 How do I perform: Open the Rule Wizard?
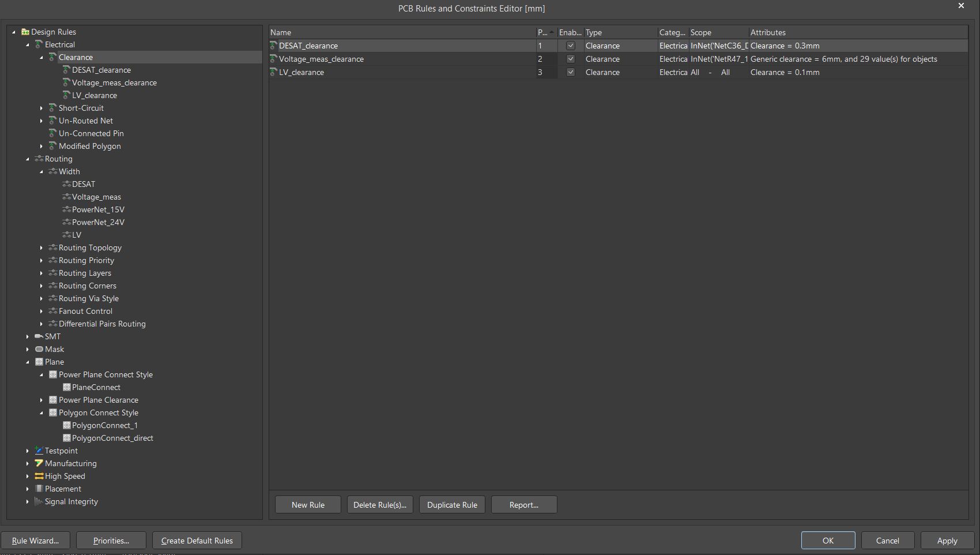click(35, 541)
